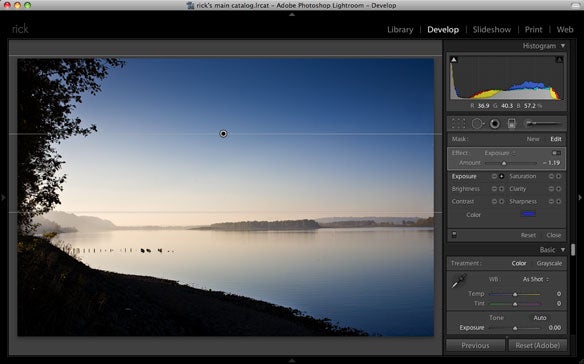
Task: Select the Develop module
Action: coord(443,30)
